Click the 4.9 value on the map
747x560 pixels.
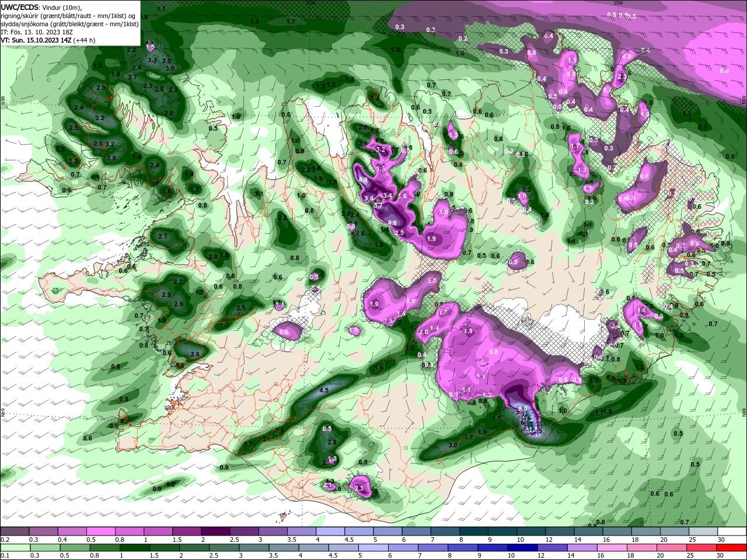click(x=363, y=180)
